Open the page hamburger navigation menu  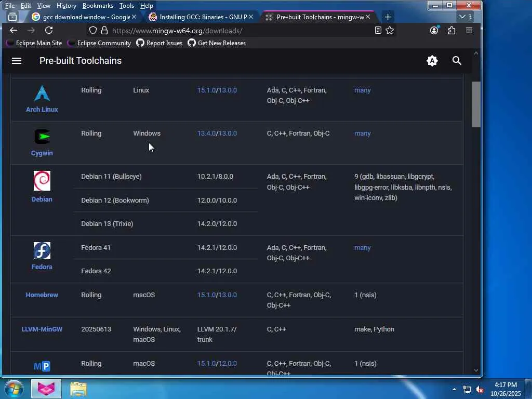point(16,61)
